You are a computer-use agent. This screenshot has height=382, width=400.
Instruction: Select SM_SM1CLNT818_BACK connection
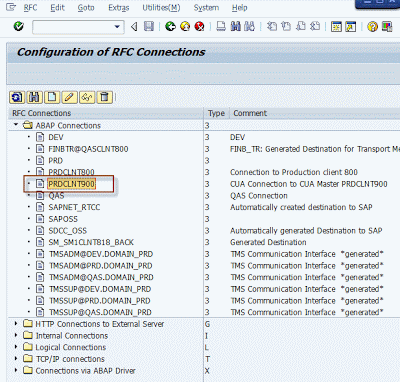coord(91,242)
